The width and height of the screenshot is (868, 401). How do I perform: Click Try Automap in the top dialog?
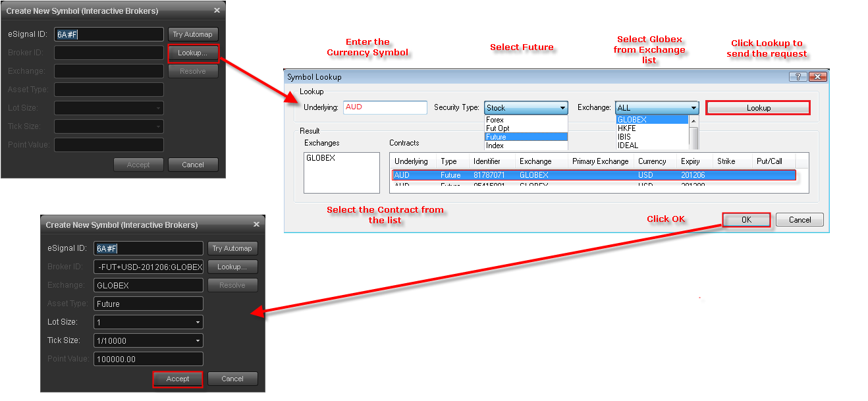click(x=193, y=34)
